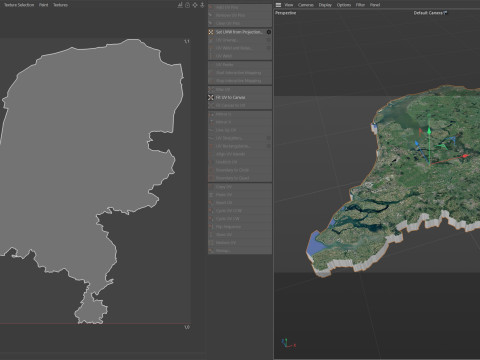Click Stop Interactive Mapping
Image resolution: width=480 pixels, height=360 pixels.
(x=239, y=81)
